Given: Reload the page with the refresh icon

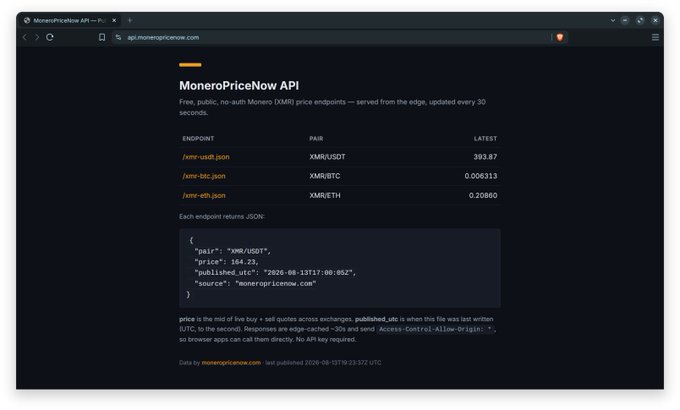Looking at the screenshot, I should 50,37.
